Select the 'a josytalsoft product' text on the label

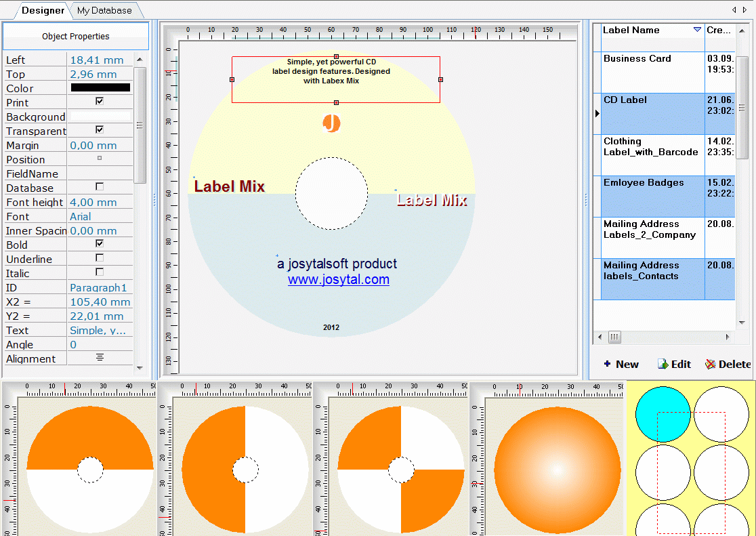337,264
